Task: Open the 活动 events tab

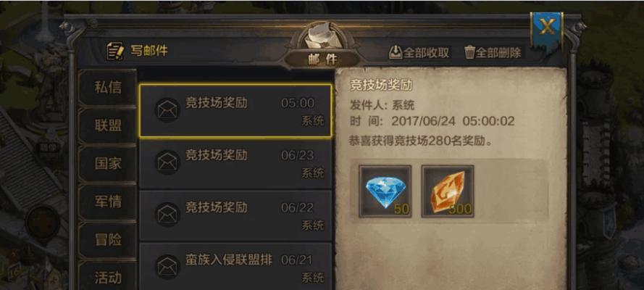Action: point(108,277)
